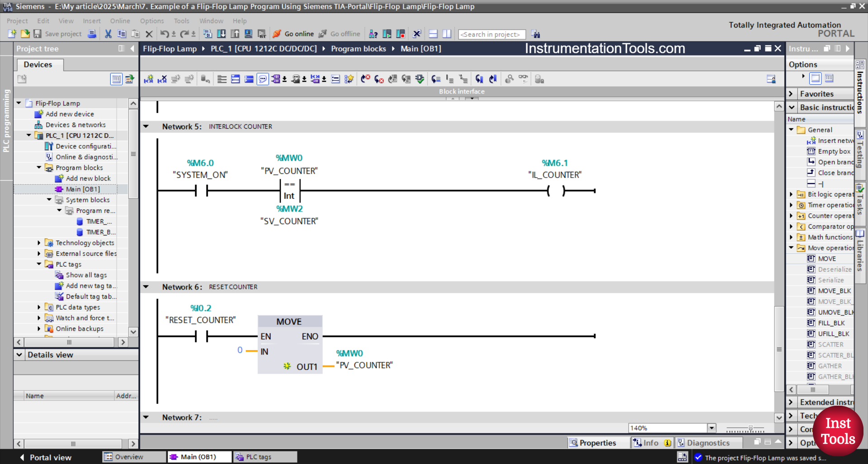Viewport: 868px width, 464px height.
Task: Open the Online menu
Action: (119, 21)
